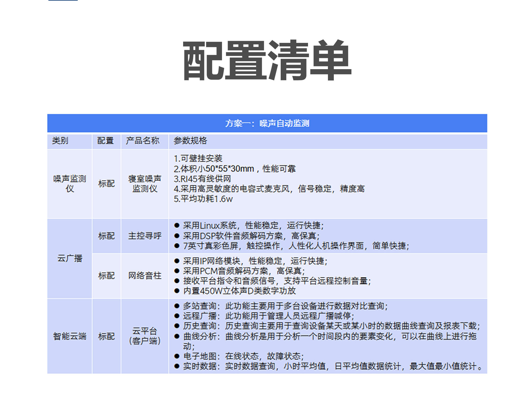Click the 标配 cell in the 主控寻呼 row
The image size is (532, 395).
[x=106, y=236]
